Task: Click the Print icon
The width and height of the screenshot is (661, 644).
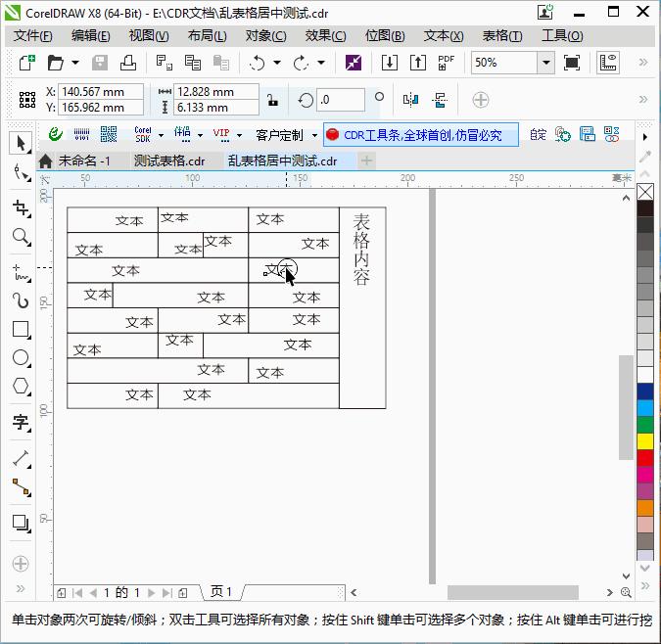Action: (128, 63)
